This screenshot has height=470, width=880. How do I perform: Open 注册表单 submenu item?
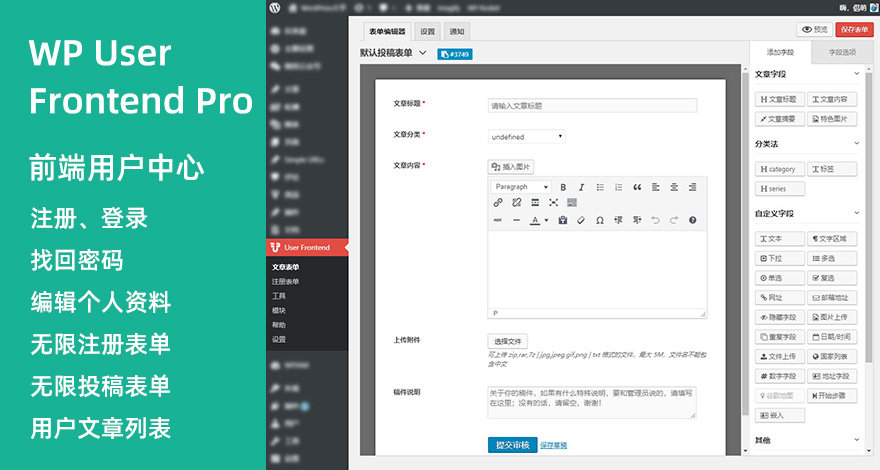coord(285,282)
